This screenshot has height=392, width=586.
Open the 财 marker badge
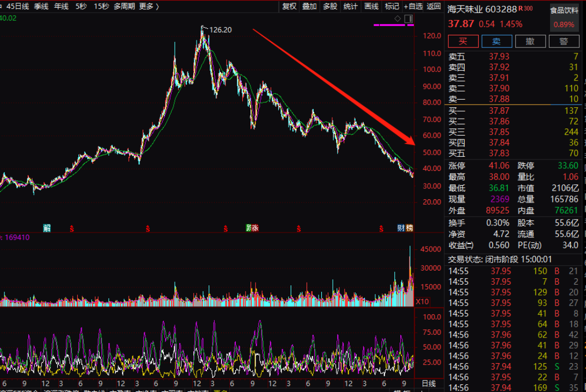point(401,228)
